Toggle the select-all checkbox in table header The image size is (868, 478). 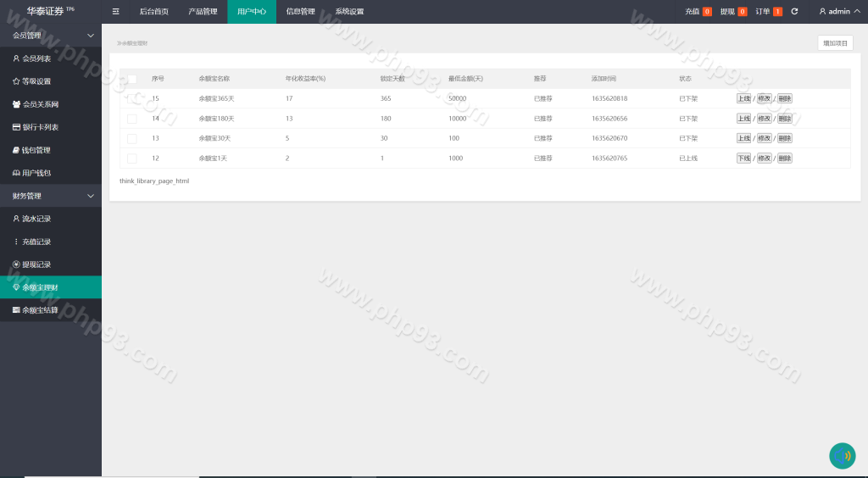131,79
